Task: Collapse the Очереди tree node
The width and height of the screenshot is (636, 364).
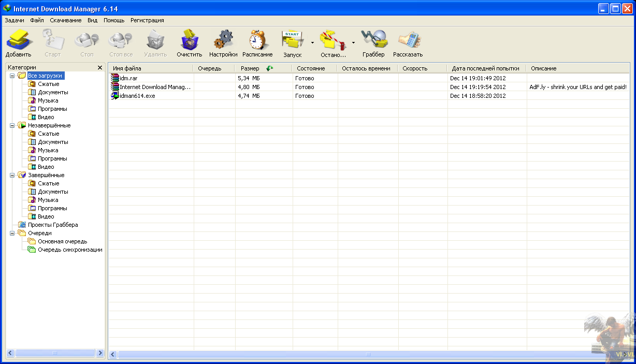Action: click(12, 233)
